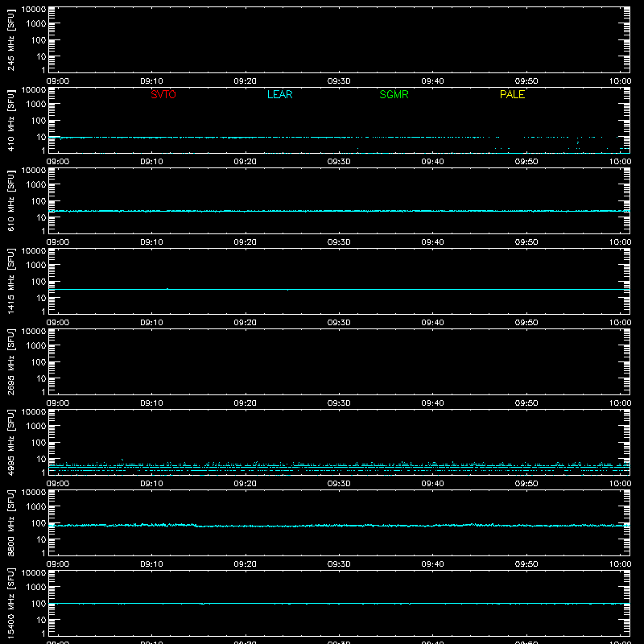Click the 100 tick label on 610 MHz axis
The height and width of the screenshot is (644, 644).
pos(39,201)
